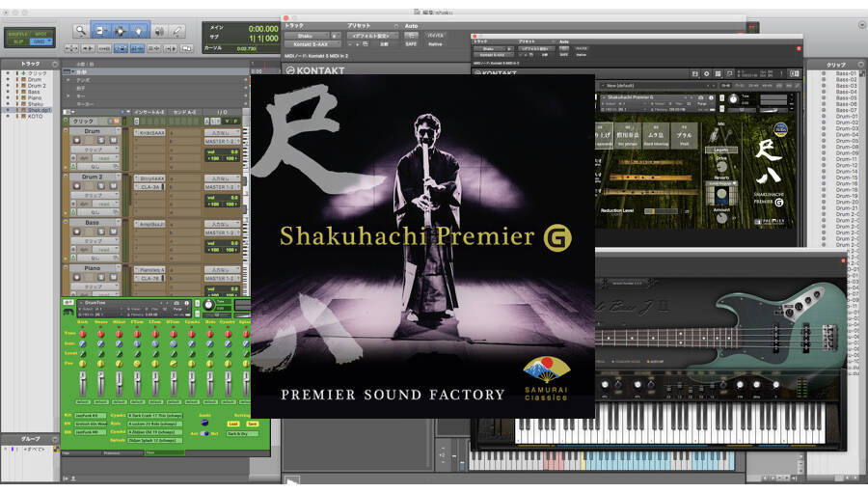
Task: Click インサートA-E column header
Action: pyautogui.click(x=149, y=113)
